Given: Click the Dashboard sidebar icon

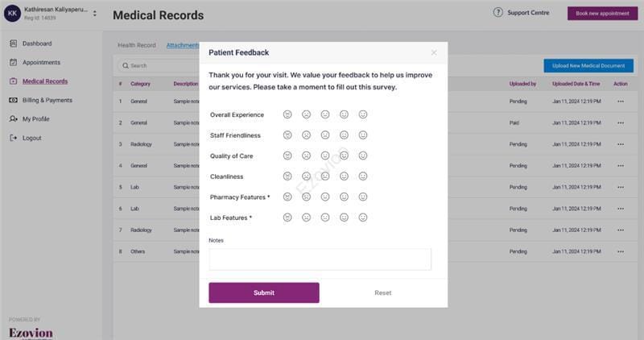Looking at the screenshot, I should point(14,44).
